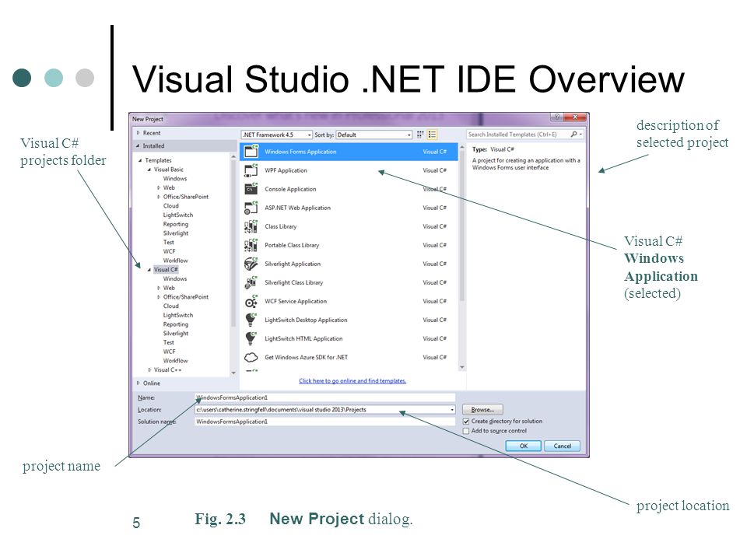Click the LightSwitch HTML Application icon
The height and width of the screenshot is (560, 747).
[251, 338]
